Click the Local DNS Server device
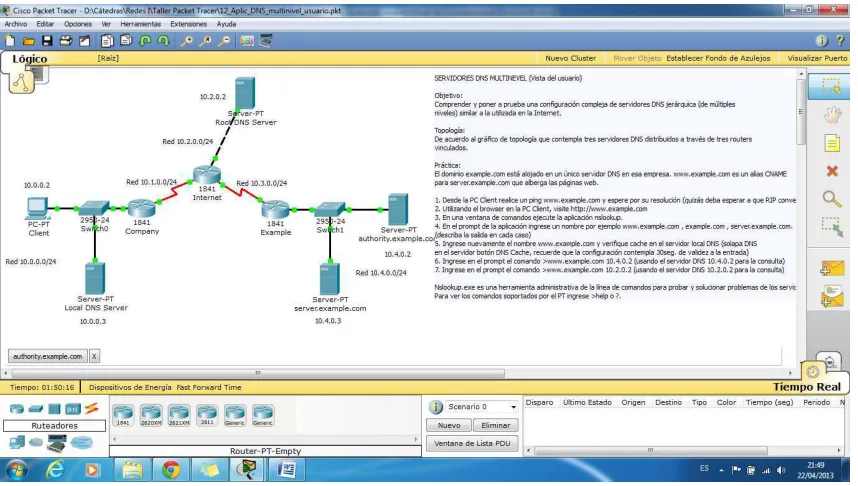The height and width of the screenshot is (486, 858). [x=95, y=278]
